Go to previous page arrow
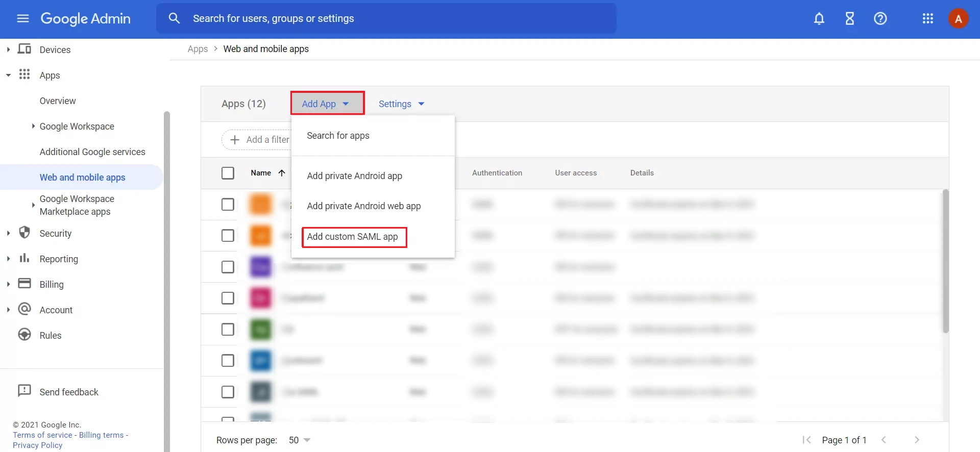This screenshot has width=980, height=452. pos(884,440)
